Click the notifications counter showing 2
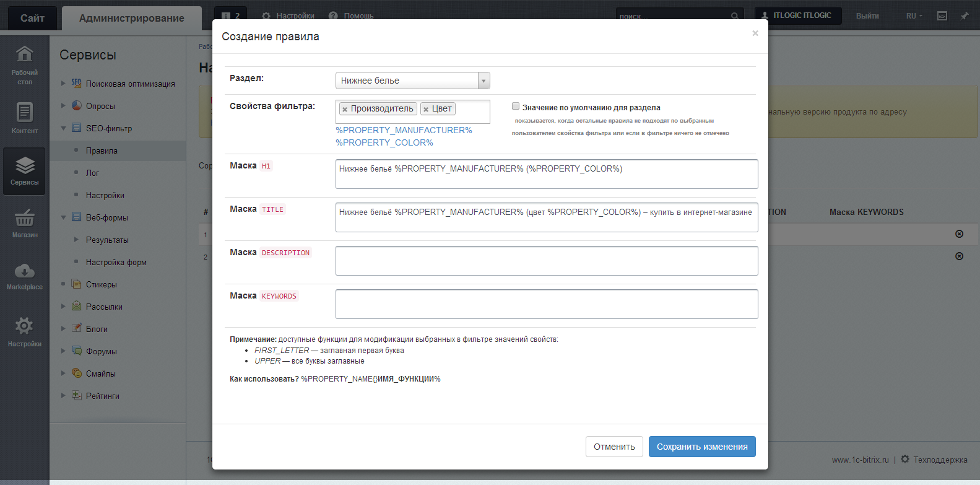The image size is (980, 485). pyautogui.click(x=230, y=15)
